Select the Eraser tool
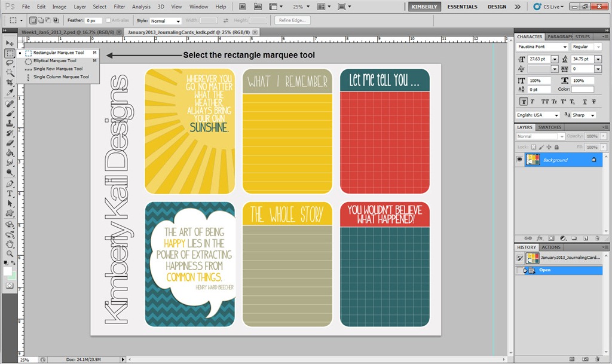 pyautogui.click(x=10, y=143)
